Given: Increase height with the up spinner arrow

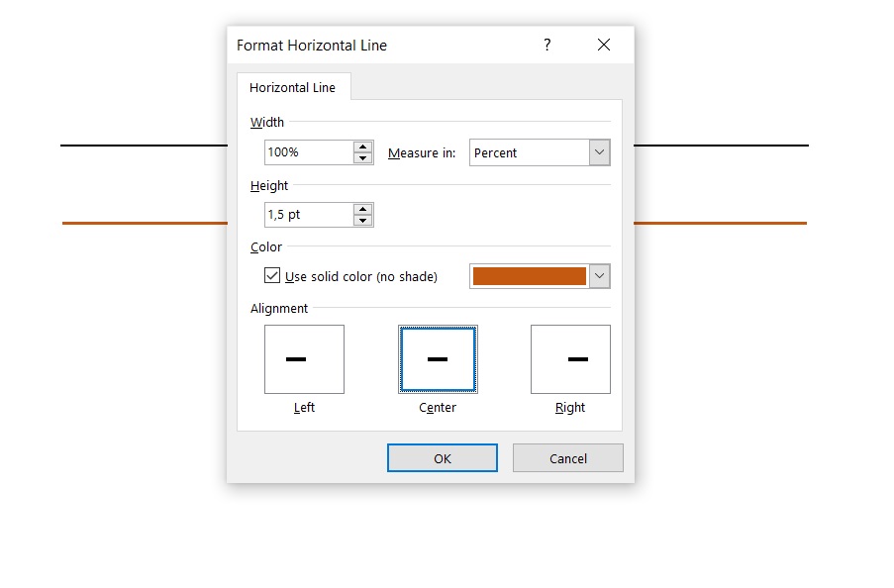Looking at the screenshot, I should [363, 209].
